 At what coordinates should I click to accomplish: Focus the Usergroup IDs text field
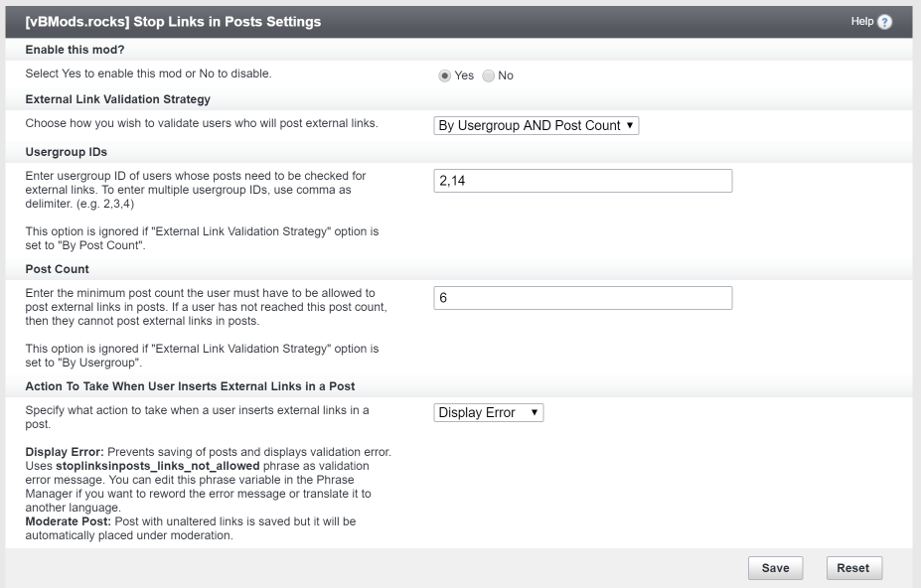pyautogui.click(x=582, y=181)
